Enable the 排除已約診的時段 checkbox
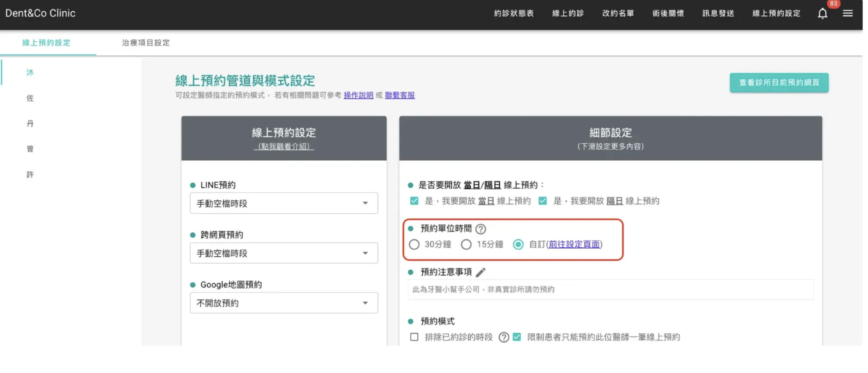 point(414,337)
